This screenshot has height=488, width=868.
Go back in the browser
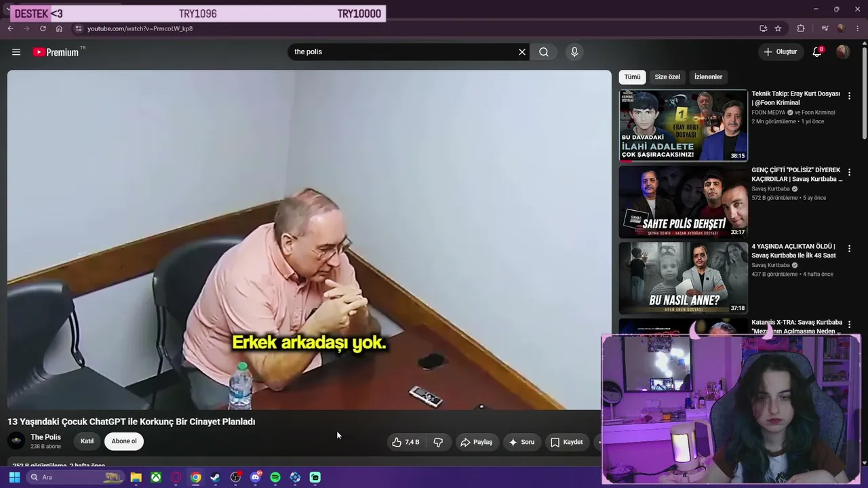(10, 28)
